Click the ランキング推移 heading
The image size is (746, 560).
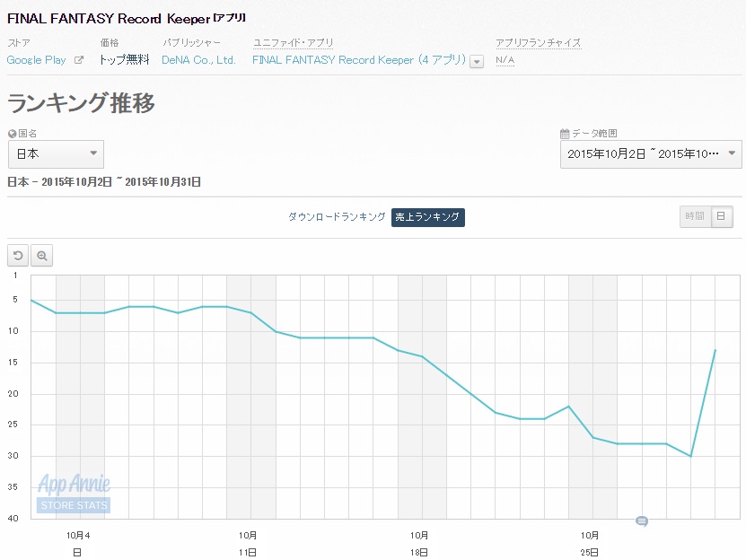(82, 103)
